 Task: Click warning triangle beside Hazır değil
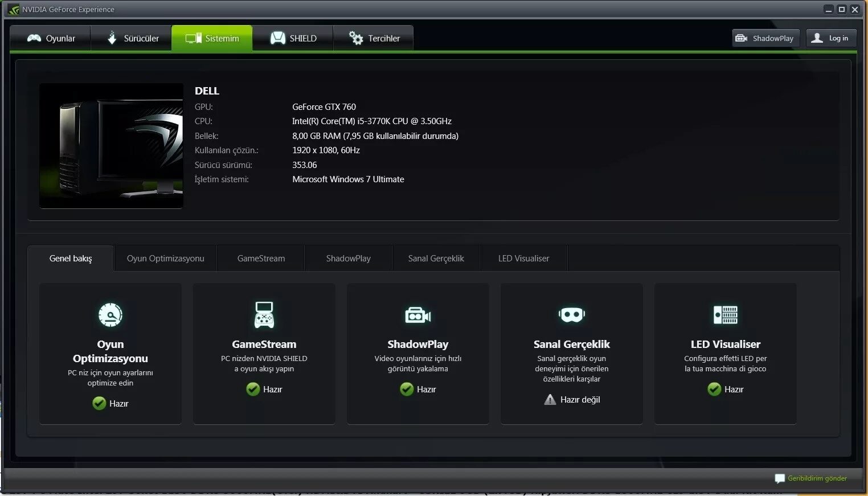[x=550, y=399]
